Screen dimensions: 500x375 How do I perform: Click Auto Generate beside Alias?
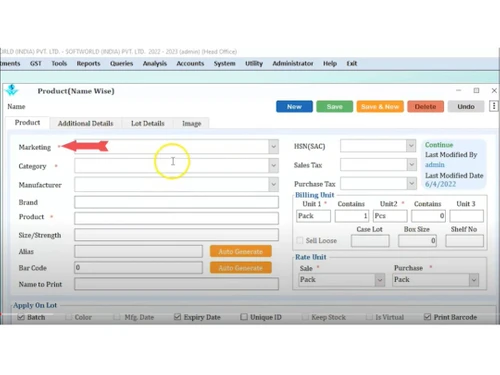click(x=241, y=251)
